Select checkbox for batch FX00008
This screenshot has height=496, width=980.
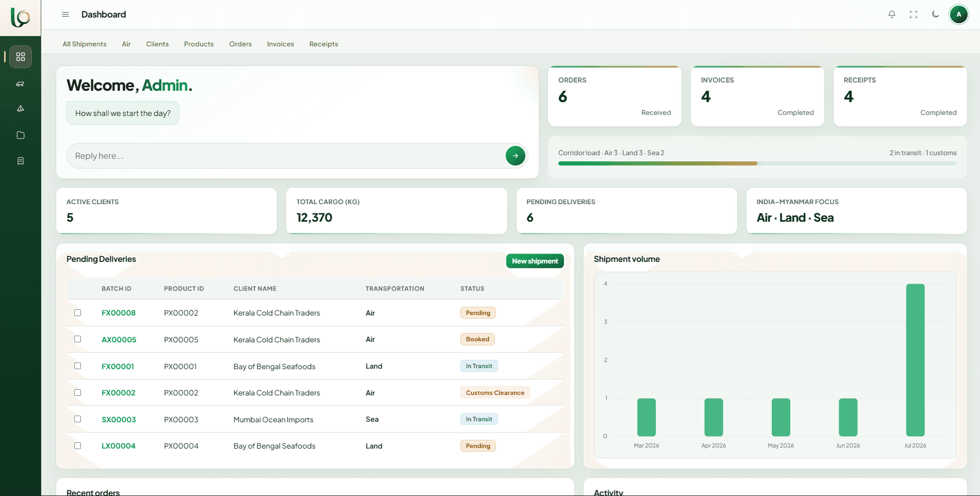tap(78, 312)
